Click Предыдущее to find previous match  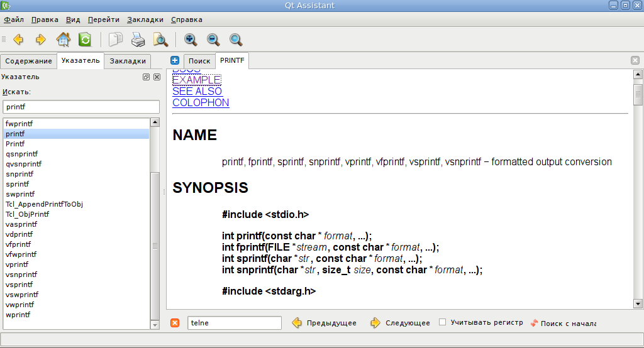325,323
